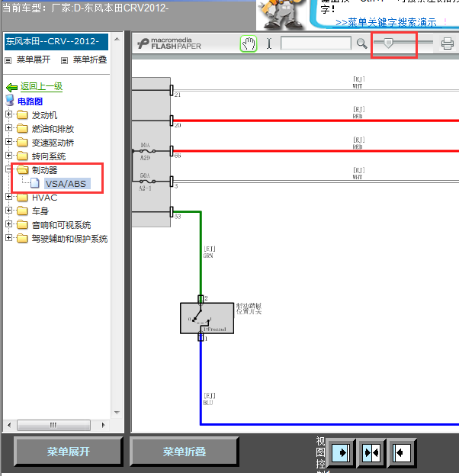Click the 变速驱动桥 folder icon
This screenshot has height=476, width=459.
tap(22, 142)
